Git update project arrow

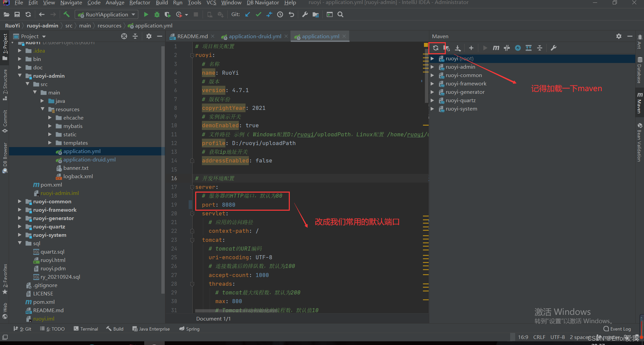click(248, 14)
